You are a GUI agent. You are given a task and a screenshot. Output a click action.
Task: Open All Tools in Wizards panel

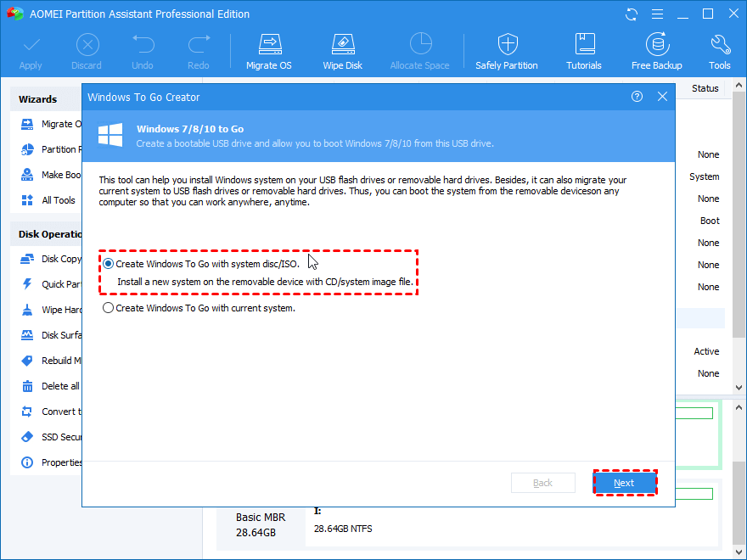coord(48,200)
